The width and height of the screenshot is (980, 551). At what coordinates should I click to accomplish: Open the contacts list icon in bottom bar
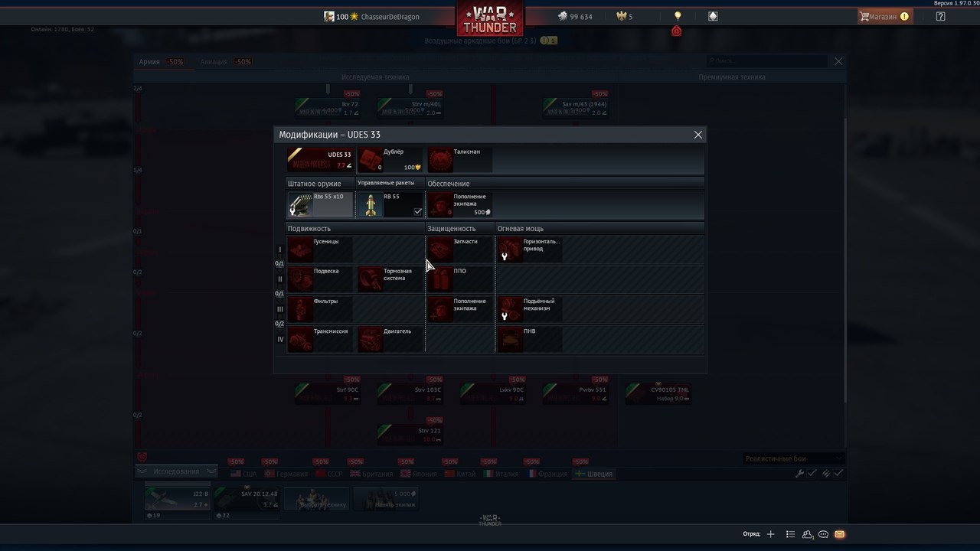click(x=790, y=534)
